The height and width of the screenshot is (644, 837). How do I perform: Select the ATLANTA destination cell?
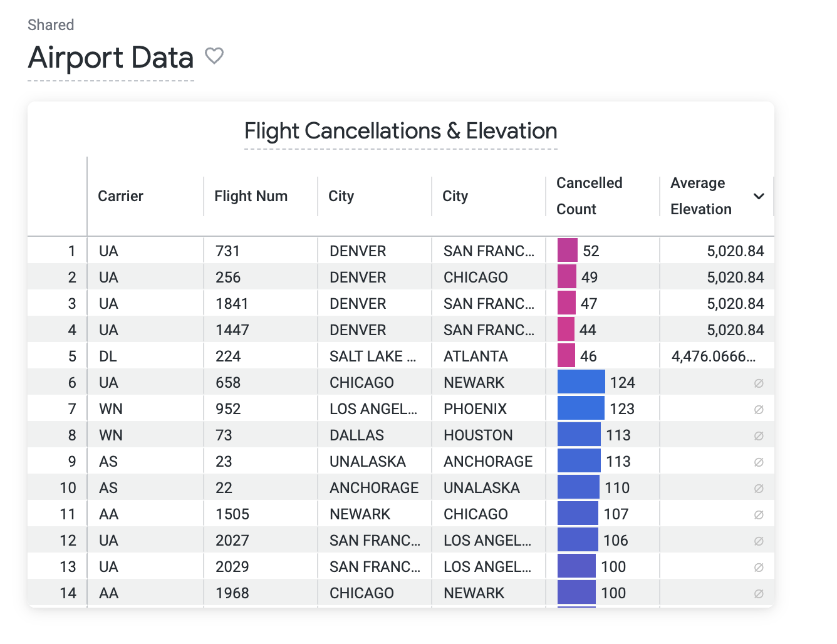pos(476,355)
